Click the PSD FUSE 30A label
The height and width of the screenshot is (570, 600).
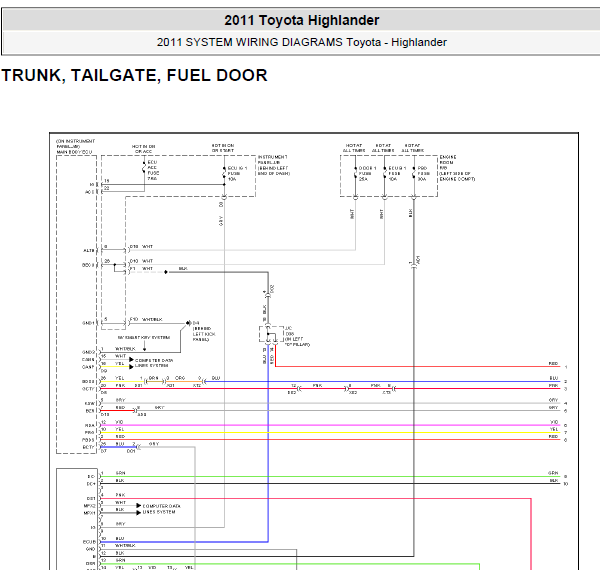click(x=423, y=173)
